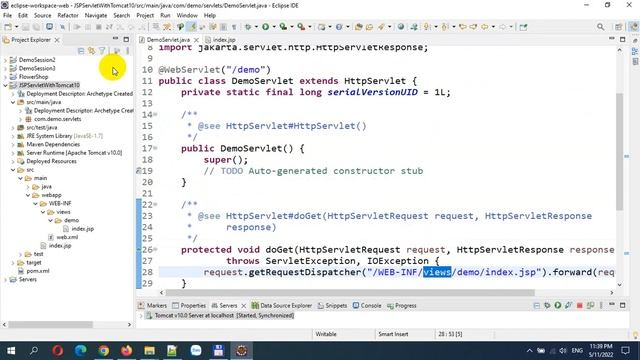The height and width of the screenshot is (360, 640).
Task: Expand the Maven Dependencies node
Action: click(13, 144)
